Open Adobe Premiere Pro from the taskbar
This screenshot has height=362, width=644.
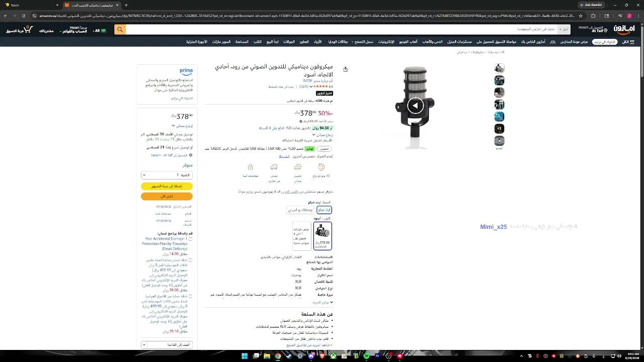point(377,356)
